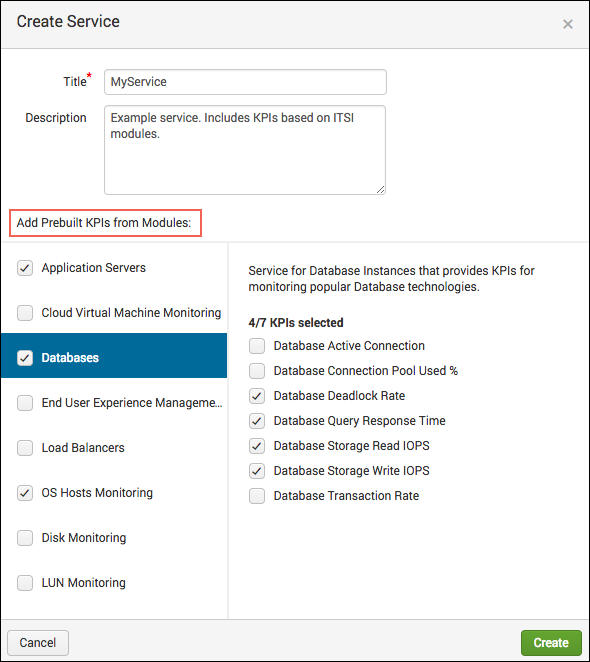Uncheck Database Storage Write IOPS KPI
This screenshot has width=590, height=662.
[x=257, y=471]
